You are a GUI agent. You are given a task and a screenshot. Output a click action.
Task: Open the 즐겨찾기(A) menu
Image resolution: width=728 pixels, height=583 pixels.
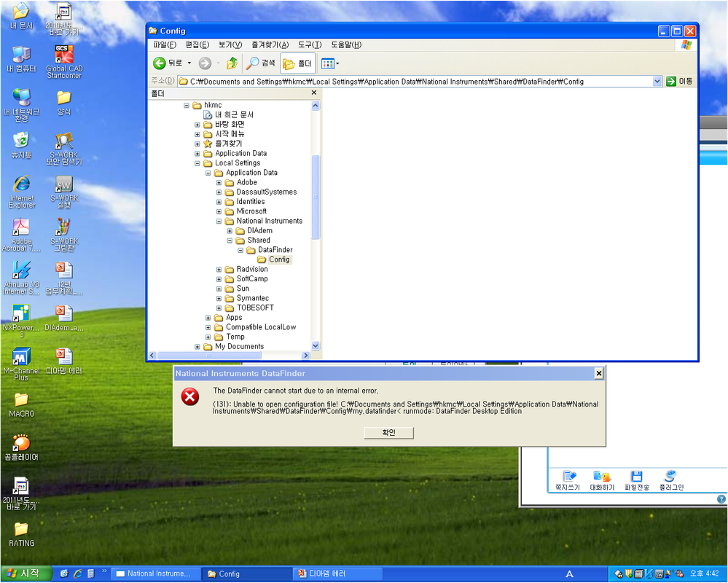[x=270, y=45]
